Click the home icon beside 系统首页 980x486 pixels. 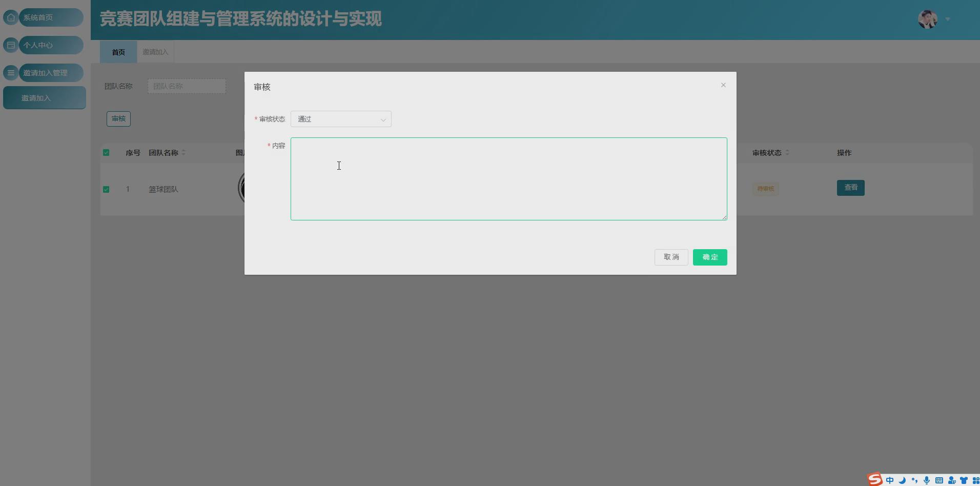tap(10, 17)
